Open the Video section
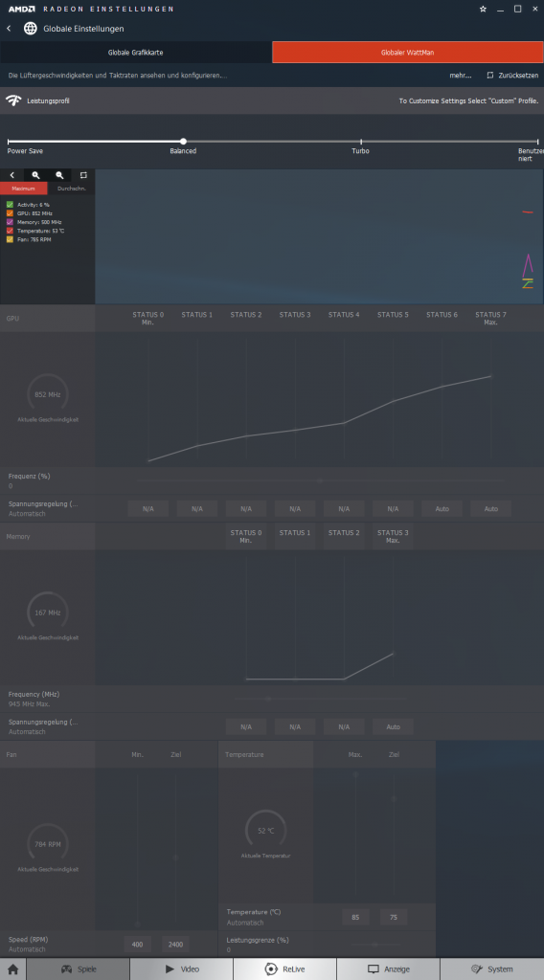 point(181,969)
